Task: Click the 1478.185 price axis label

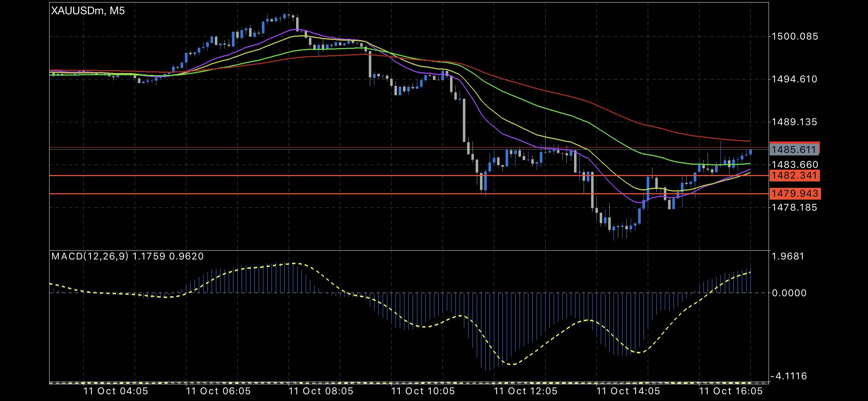Action: click(x=795, y=207)
